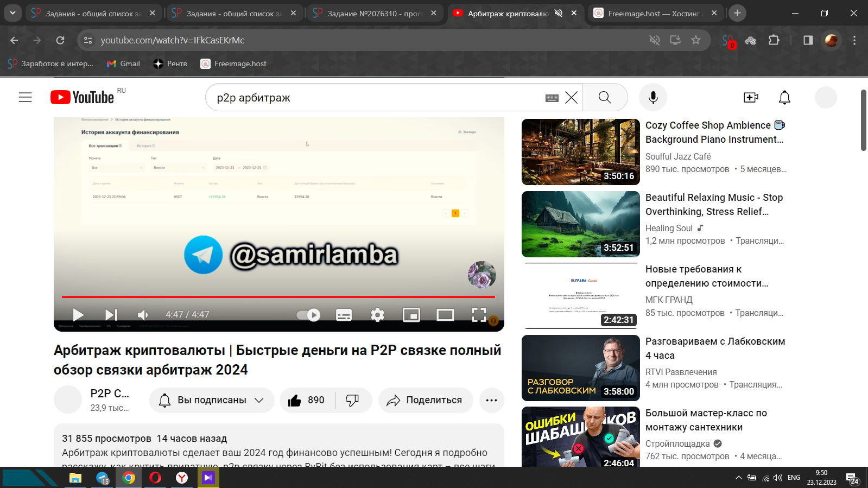Image resolution: width=868 pixels, height=488 pixels.
Task: Open Windows notification center
Action: coord(853,478)
